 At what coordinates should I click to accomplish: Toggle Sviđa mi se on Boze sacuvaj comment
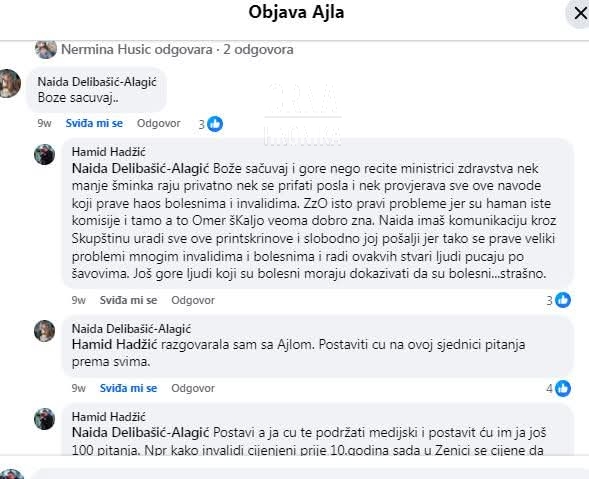94,123
